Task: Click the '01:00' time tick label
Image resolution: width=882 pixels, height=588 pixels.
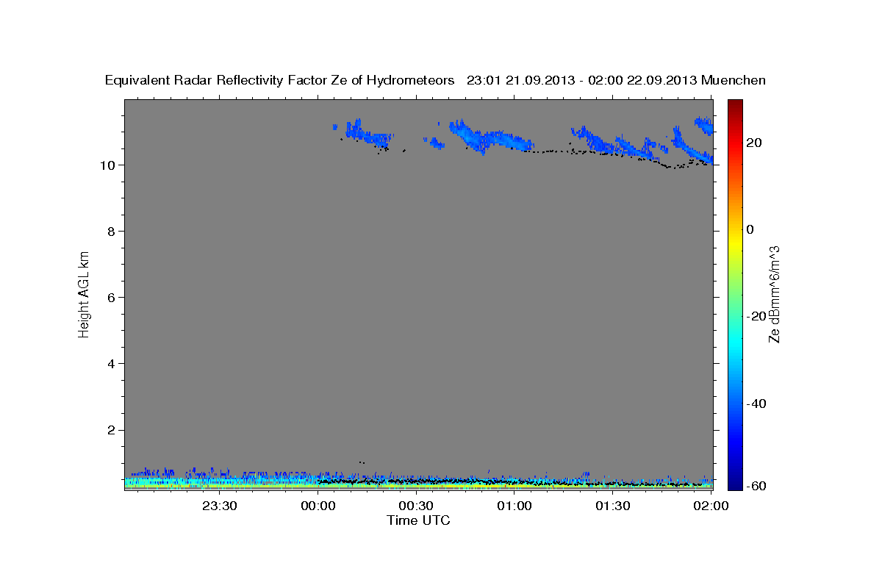Action: click(x=514, y=506)
